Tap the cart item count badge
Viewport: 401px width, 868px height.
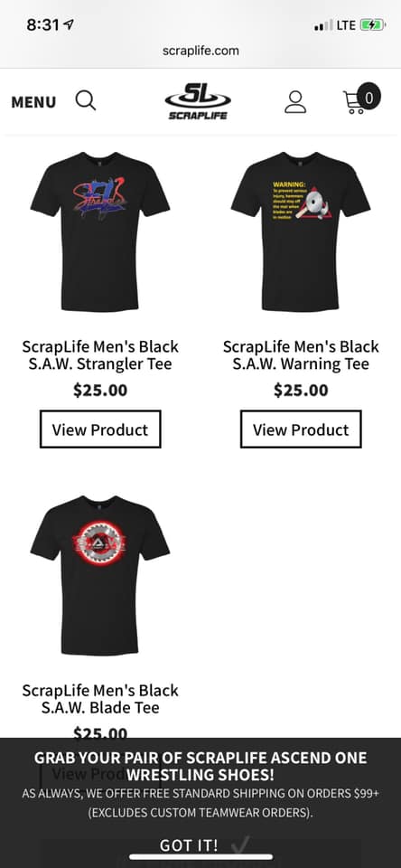pos(368,98)
